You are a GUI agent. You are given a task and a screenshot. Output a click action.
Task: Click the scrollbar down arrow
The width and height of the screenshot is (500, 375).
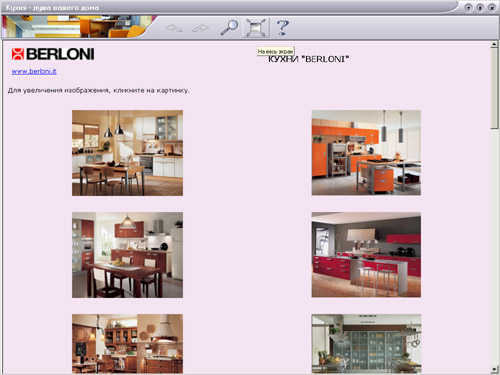click(494, 369)
